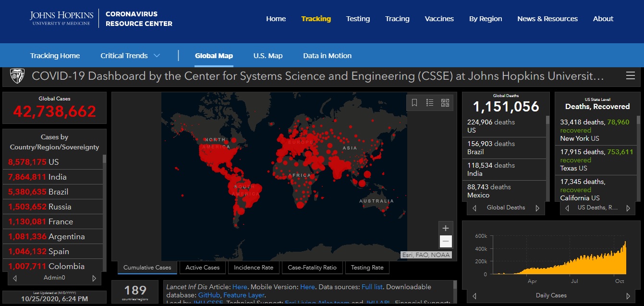Open the dashboard hamburger menu icon
The image size is (644, 306).
[631, 76]
